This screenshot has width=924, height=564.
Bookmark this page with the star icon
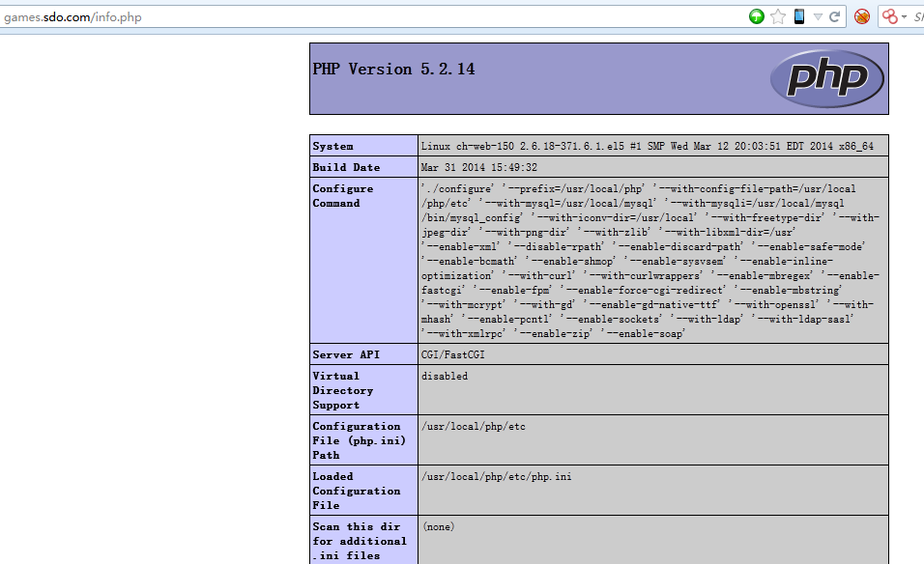778,16
